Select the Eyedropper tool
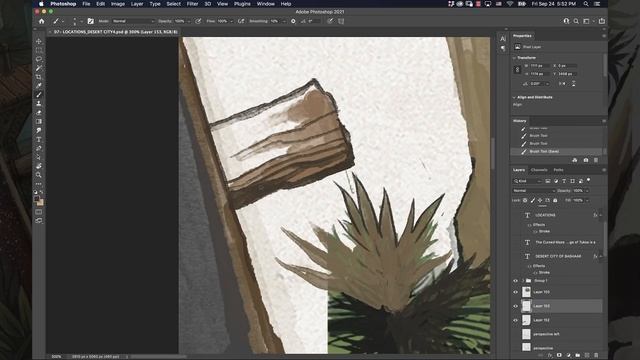Image resolution: width=640 pixels, height=360 pixels. click(x=39, y=86)
